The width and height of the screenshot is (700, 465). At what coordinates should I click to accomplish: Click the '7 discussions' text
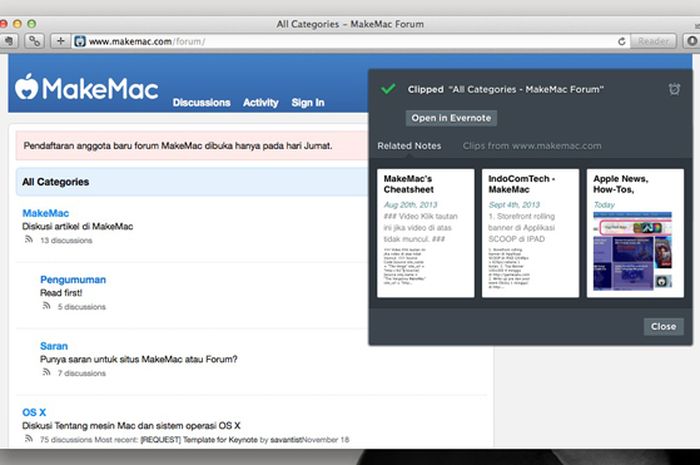click(82, 373)
